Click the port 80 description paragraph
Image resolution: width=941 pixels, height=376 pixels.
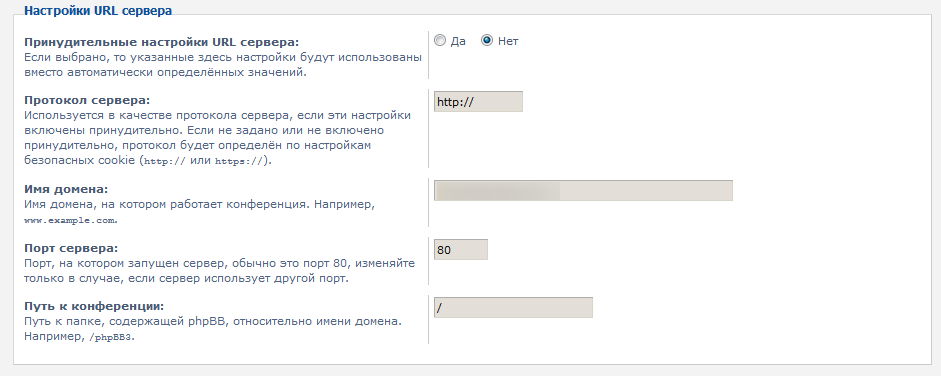[220, 271]
